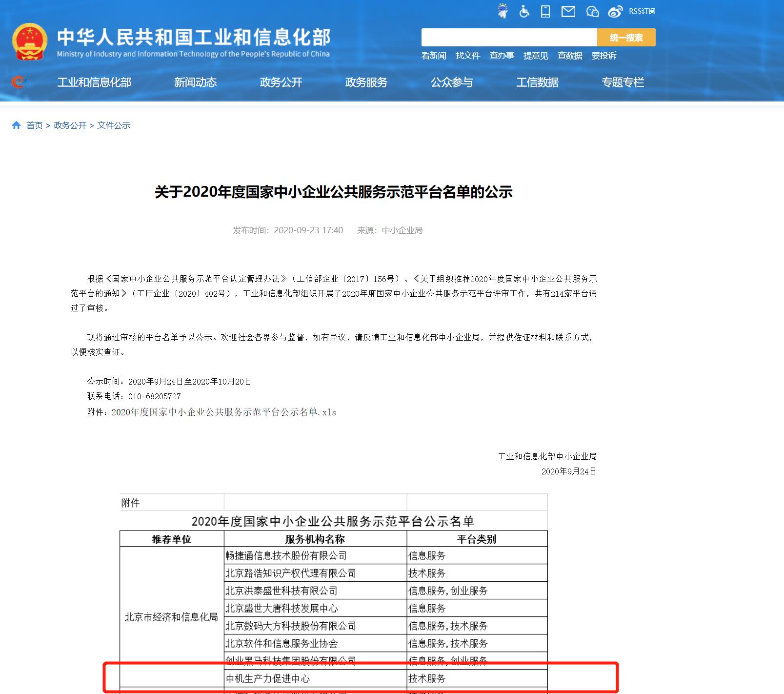Open the email subscription envelope icon
Image resolution: width=784 pixels, height=694 pixels.
[x=568, y=11]
